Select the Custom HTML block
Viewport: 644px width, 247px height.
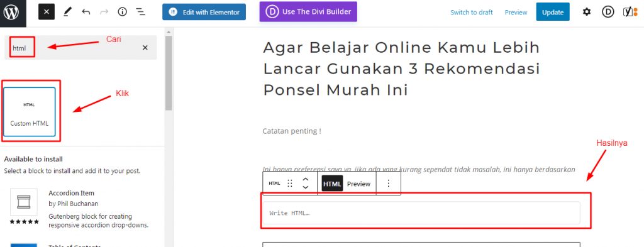tap(29, 112)
